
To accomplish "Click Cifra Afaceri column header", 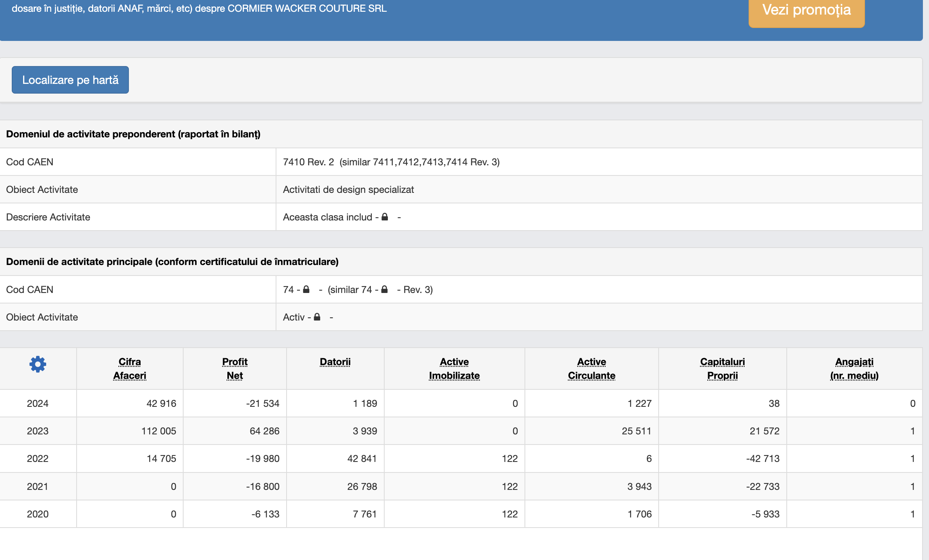I will (x=130, y=369).
